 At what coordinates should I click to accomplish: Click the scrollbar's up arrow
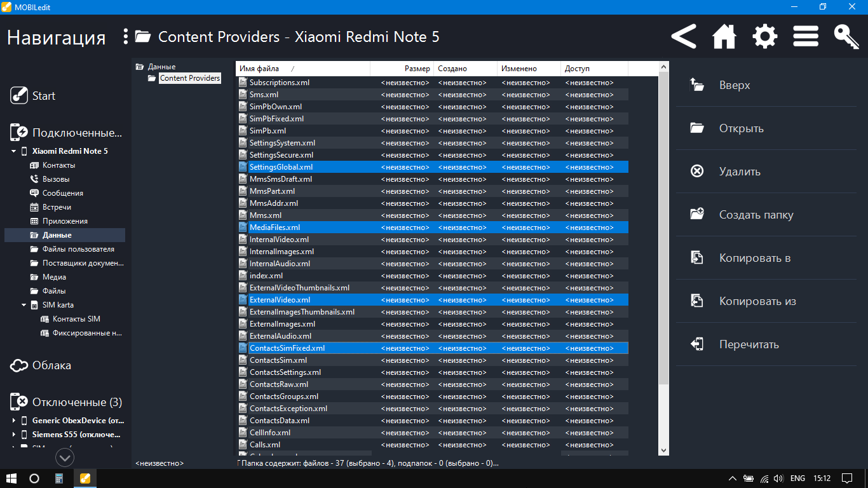[x=663, y=66]
